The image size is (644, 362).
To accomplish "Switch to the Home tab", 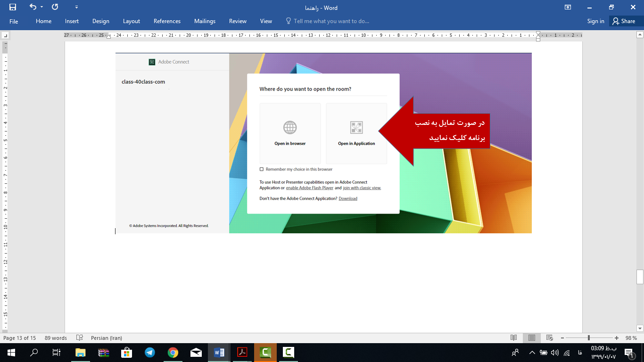I will [43, 21].
